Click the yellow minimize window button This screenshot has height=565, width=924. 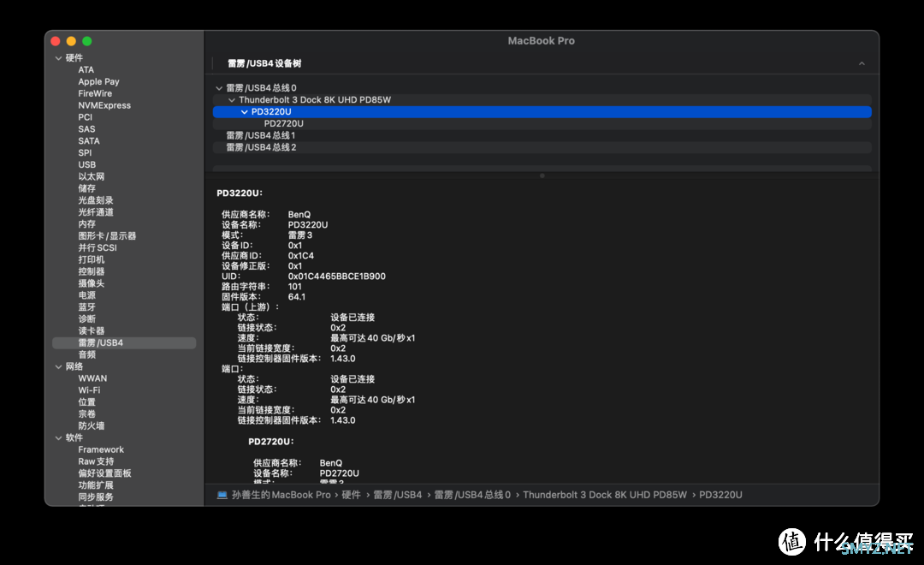(x=71, y=41)
